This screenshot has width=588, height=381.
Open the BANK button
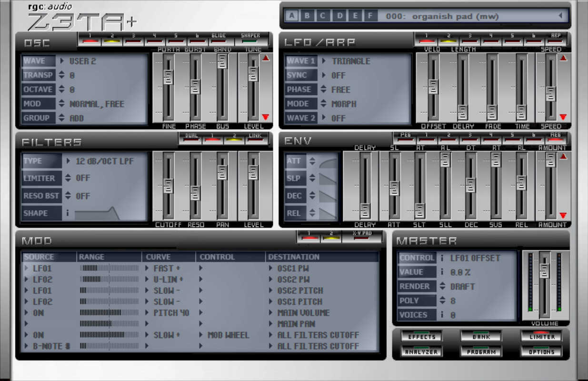pyautogui.click(x=481, y=337)
